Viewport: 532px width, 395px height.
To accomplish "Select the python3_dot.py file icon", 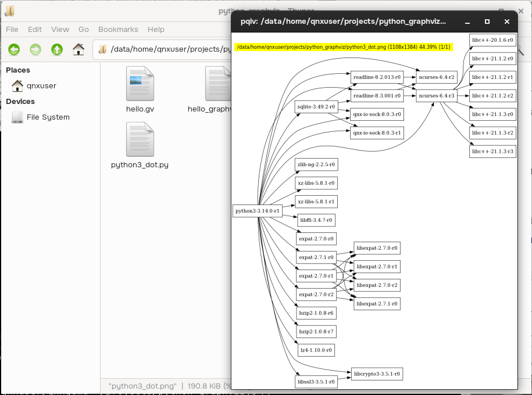I will [140, 140].
